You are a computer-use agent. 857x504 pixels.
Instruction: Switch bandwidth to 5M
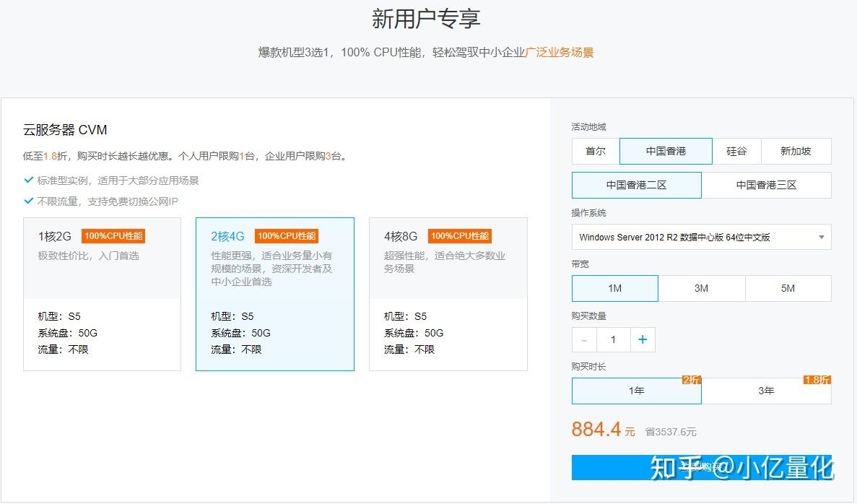(788, 288)
